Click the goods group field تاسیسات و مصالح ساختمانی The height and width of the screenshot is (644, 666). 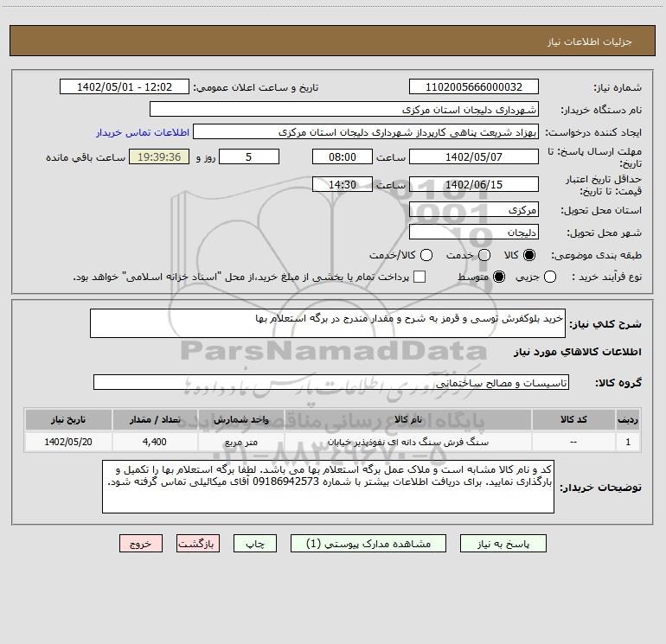pos(331,382)
